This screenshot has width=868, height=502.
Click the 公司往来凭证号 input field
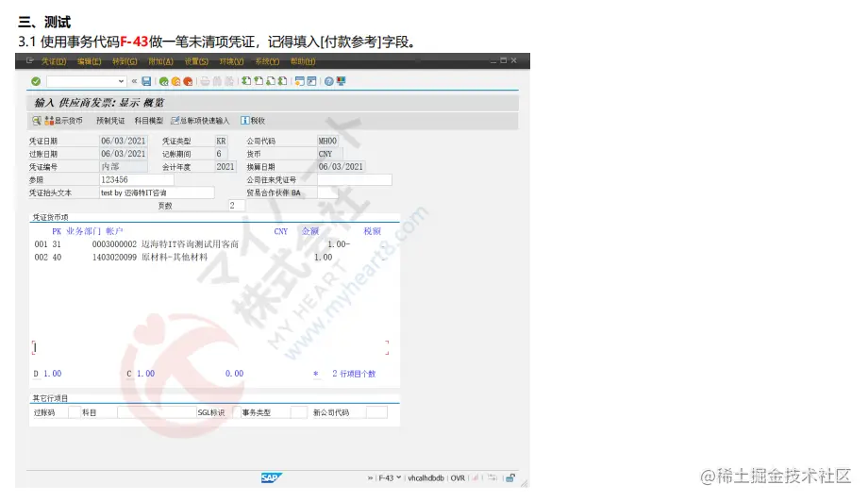tap(355, 180)
